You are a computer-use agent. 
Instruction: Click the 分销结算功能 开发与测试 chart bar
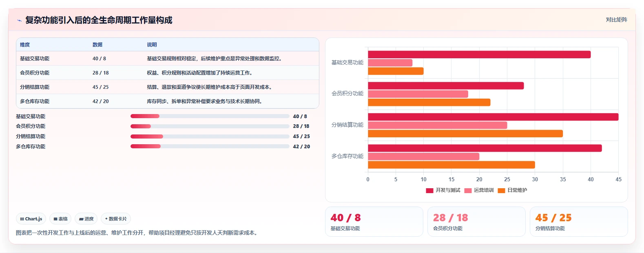coord(493,117)
